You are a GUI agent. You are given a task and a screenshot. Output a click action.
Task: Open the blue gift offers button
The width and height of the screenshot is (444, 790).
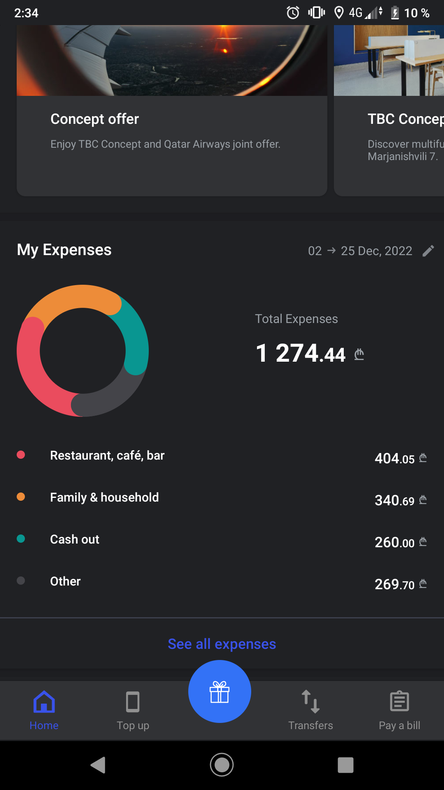pyautogui.click(x=220, y=691)
